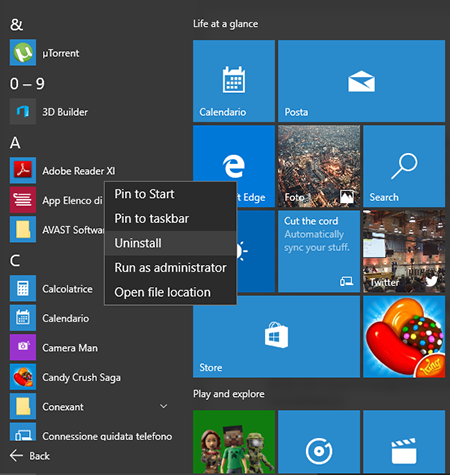Open the Groove Music disc tile
Viewport: 450px width, 475px height.
click(x=319, y=442)
